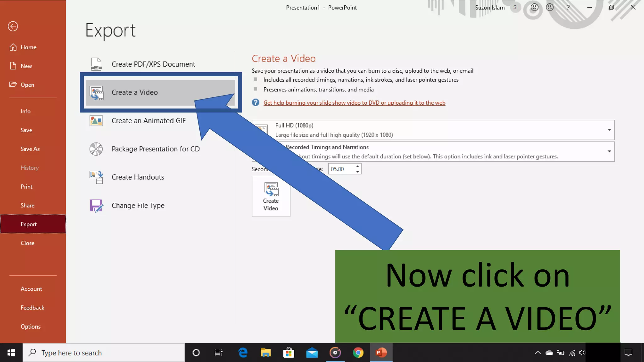Click the Change File Type floppy icon
Viewport: 644px width, 362px height.
pyautogui.click(x=96, y=206)
